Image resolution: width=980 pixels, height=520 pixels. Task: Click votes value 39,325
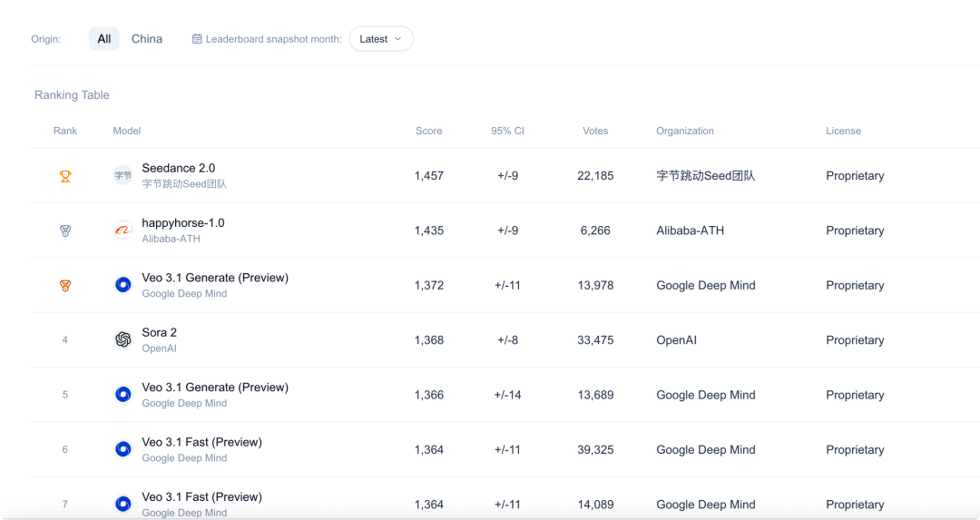pyautogui.click(x=595, y=449)
